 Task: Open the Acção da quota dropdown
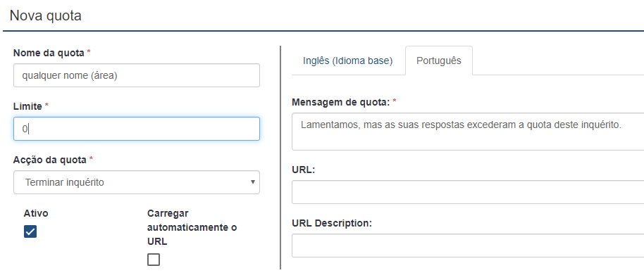pyautogui.click(x=137, y=182)
